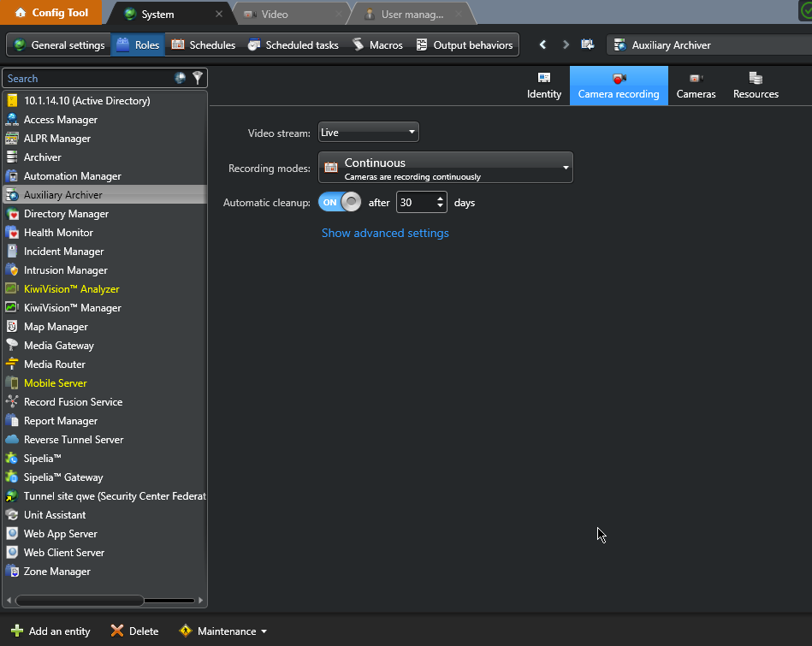Open the Resources tab

pos(756,86)
